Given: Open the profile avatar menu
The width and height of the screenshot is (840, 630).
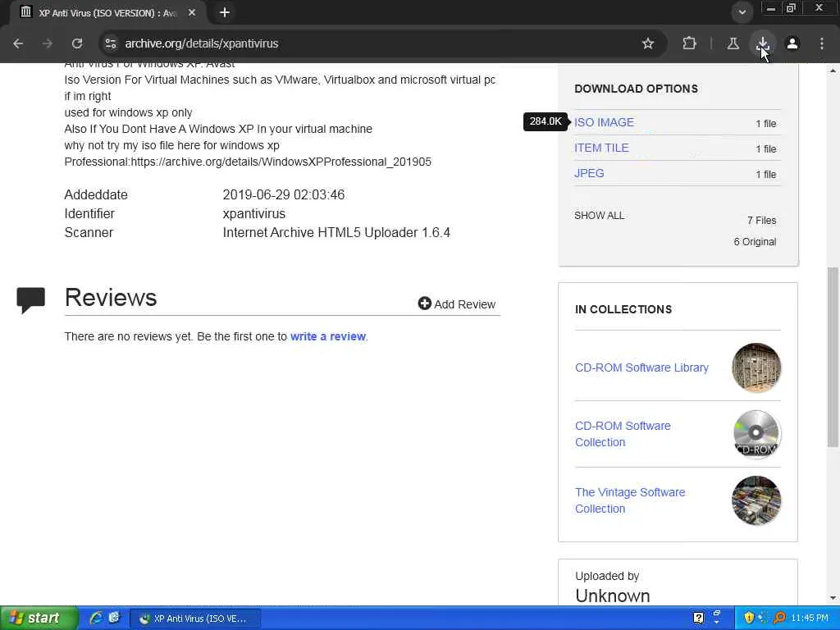Looking at the screenshot, I should [792, 43].
